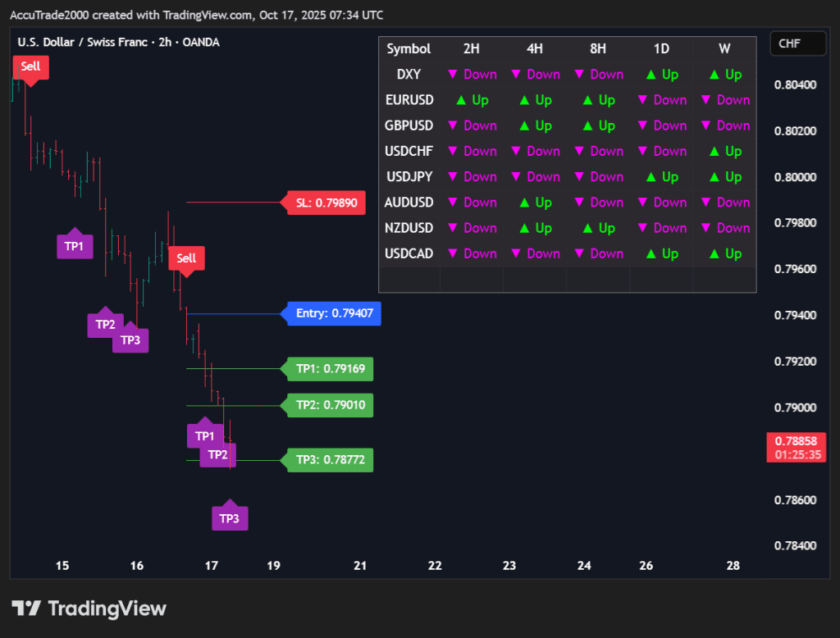The image size is (840, 638).
Task: Click the EURUSD symbol row label
Action: [x=409, y=100]
